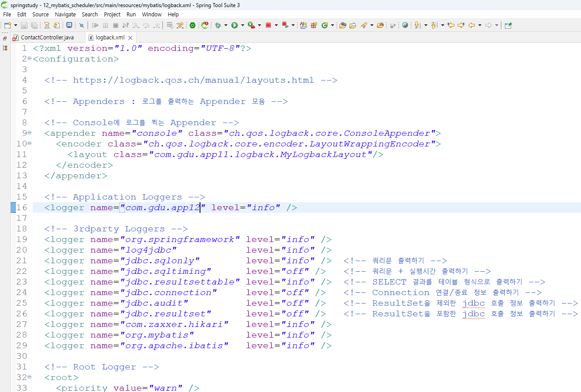
Task: Click the Suspend debug icon
Action: pyautogui.click(x=105, y=25)
